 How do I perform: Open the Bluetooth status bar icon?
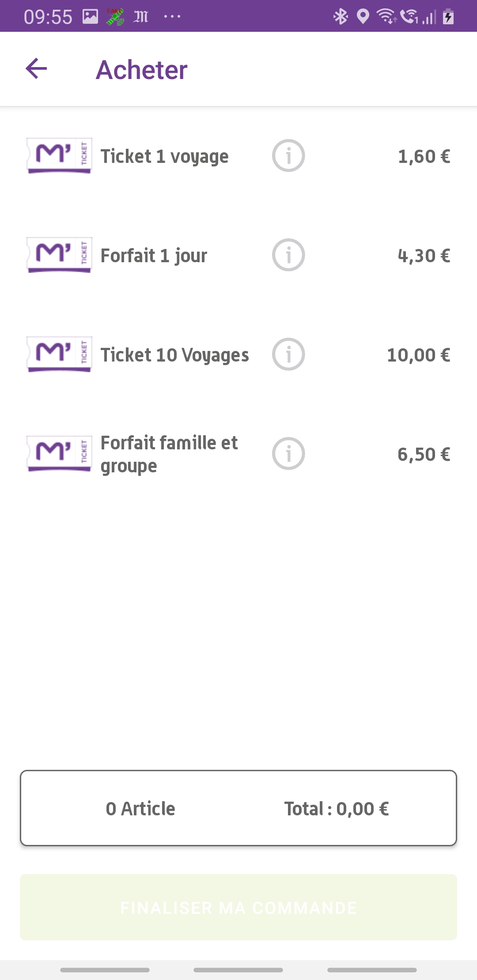click(x=341, y=17)
